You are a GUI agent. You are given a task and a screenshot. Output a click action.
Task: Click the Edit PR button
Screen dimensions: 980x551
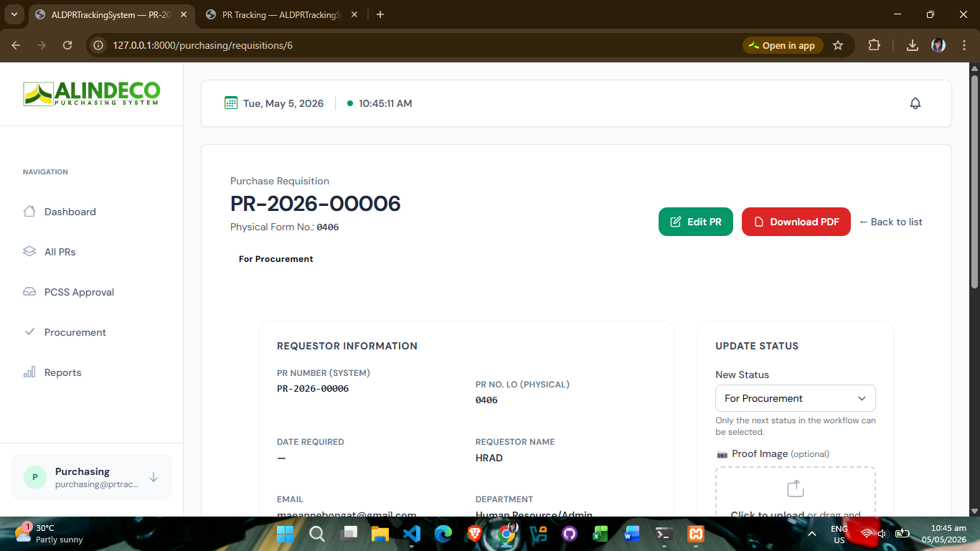coord(695,222)
